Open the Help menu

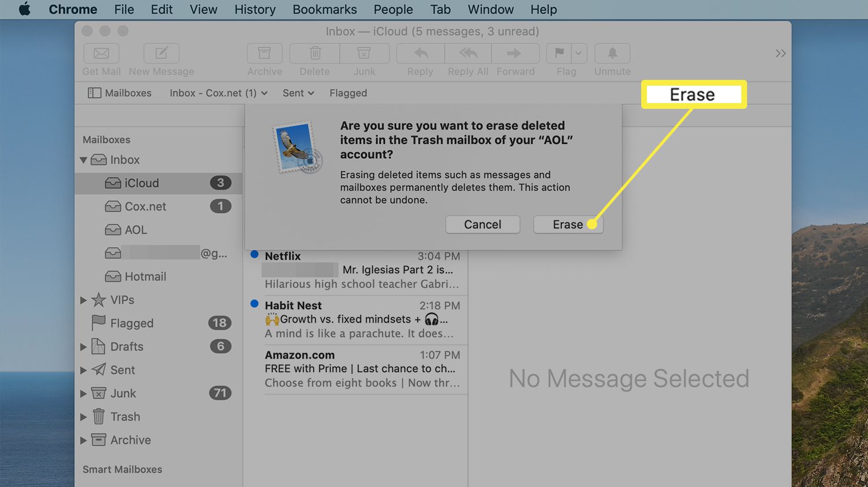pos(544,9)
